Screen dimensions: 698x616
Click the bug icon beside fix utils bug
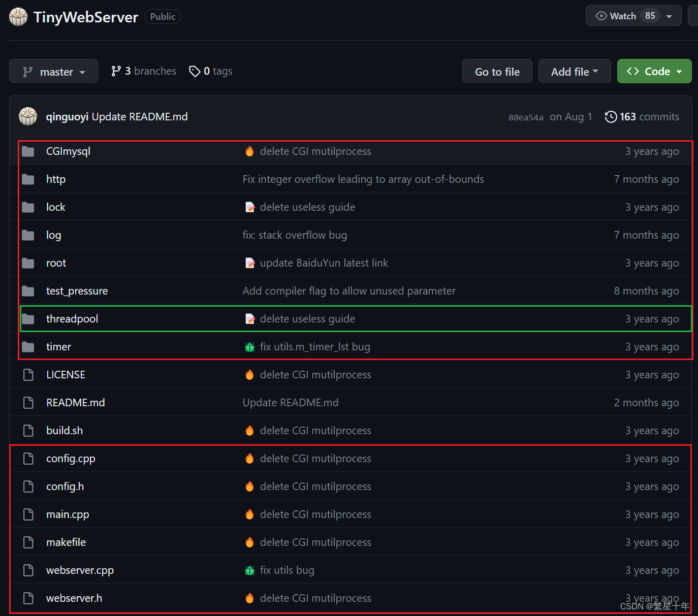[x=249, y=570]
